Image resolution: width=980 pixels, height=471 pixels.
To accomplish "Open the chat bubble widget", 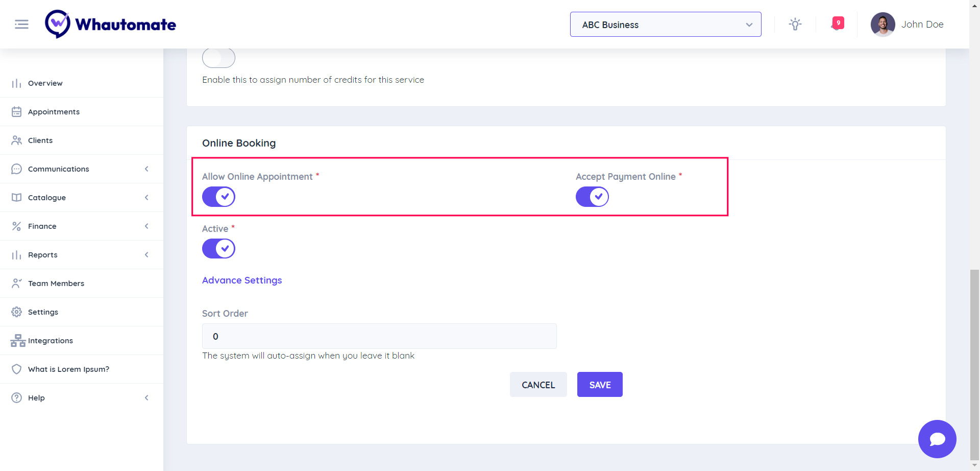I will coord(937,439).
